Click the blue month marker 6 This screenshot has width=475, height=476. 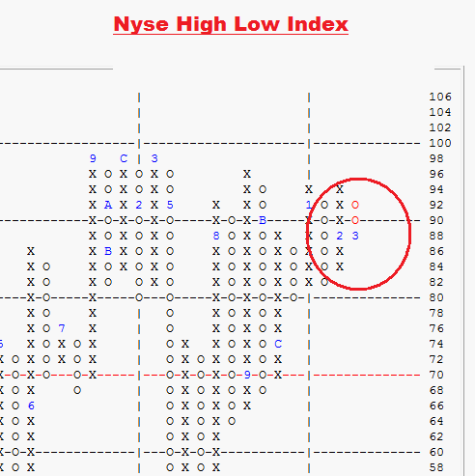pos(31,406)
